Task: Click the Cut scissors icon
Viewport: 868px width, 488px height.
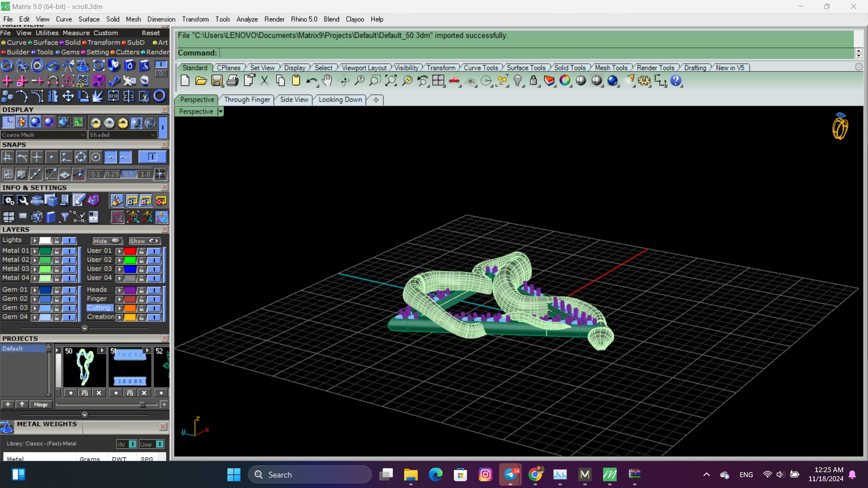Action: [264, 80]
